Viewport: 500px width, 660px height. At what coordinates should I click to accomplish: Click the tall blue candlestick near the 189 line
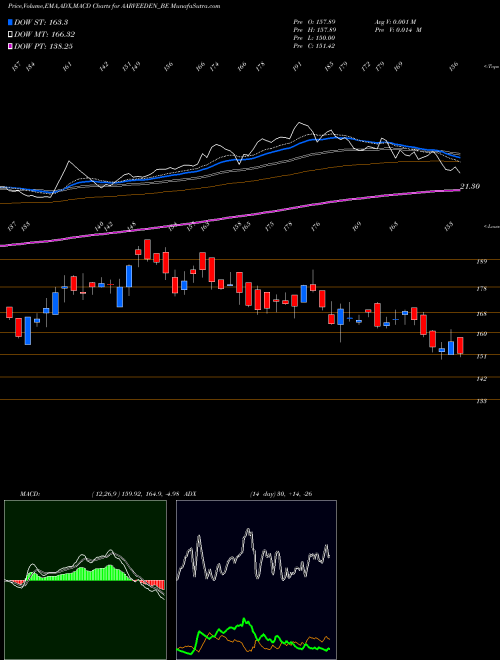click(x=130, y=276)
